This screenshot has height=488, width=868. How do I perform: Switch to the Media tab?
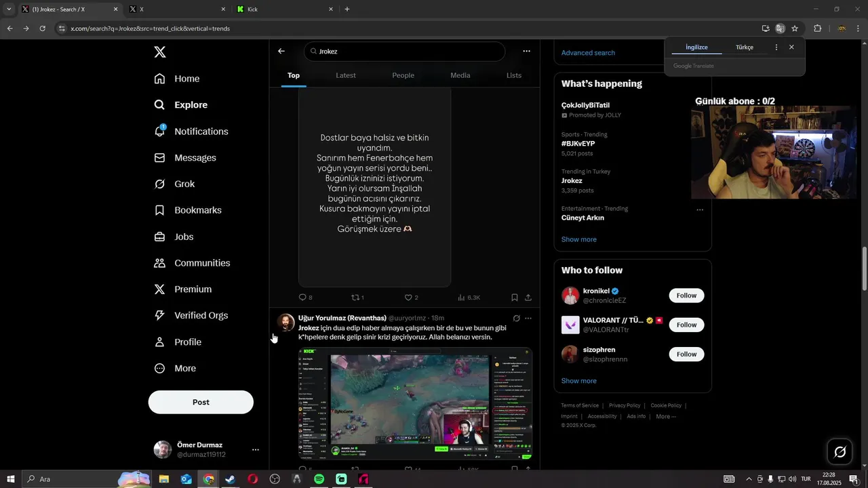pyautogui.click(x=460, y=75)
